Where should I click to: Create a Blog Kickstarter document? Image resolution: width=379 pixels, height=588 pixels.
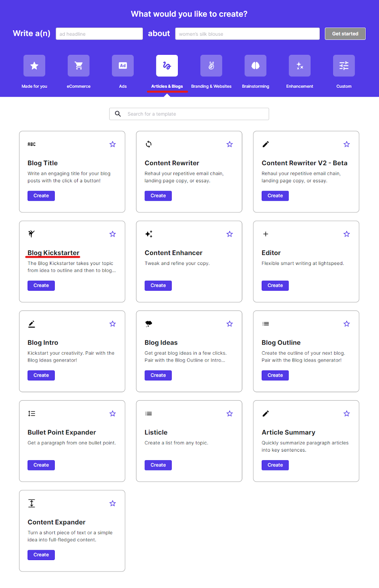coord(41,286)
